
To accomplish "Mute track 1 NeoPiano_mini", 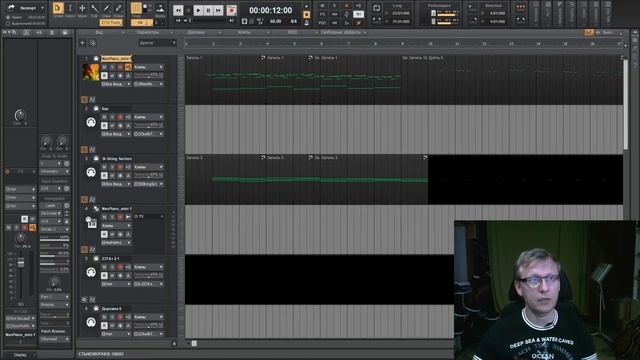I will tap(104, 67).
